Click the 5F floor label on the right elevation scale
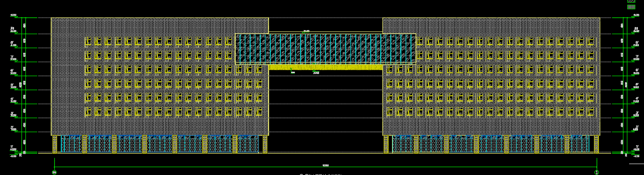 pyautogui.click(x=637, y=84)
